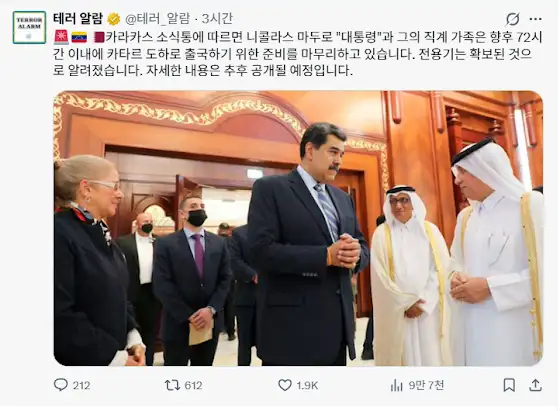Click the 1.9K likes count
The image size is (560, 411).
tap(307, 386)
